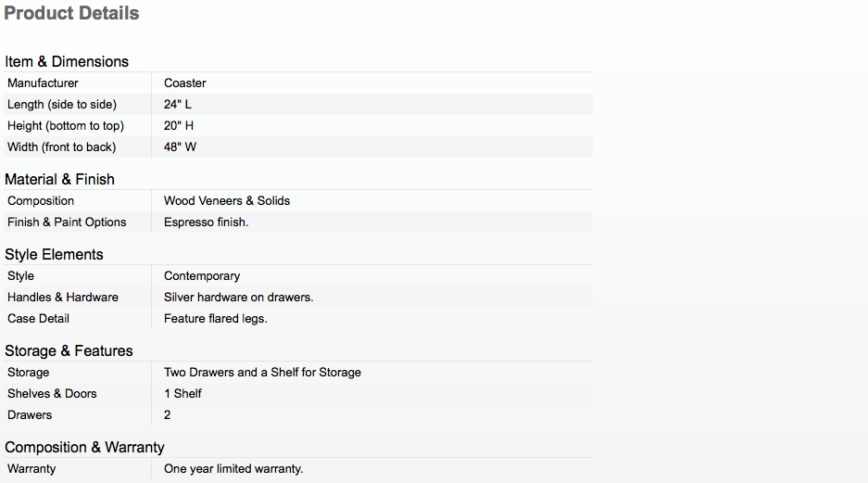Click the Composition & Warranty section header
This screenshot has height=483, width=868.
(x=84, y=447)
